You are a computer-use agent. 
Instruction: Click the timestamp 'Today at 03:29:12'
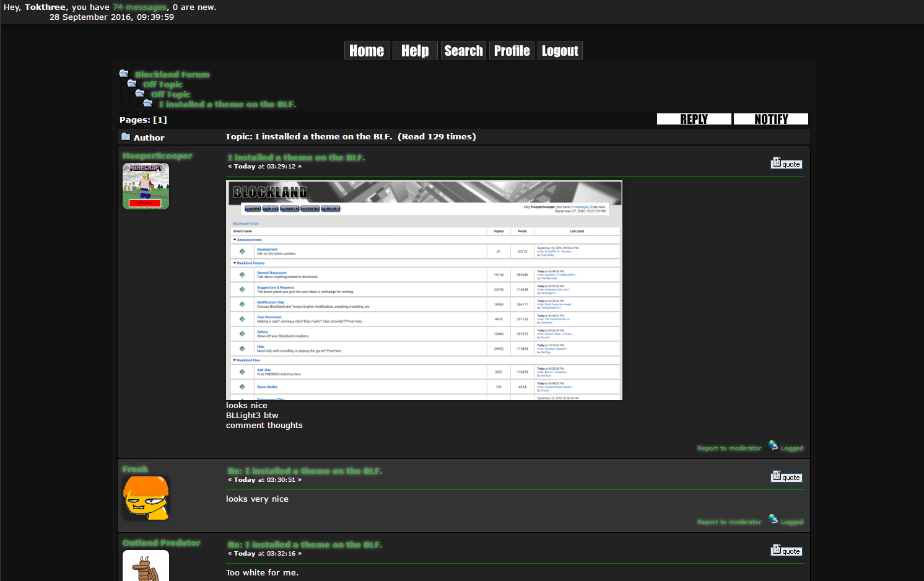point(264,167)
